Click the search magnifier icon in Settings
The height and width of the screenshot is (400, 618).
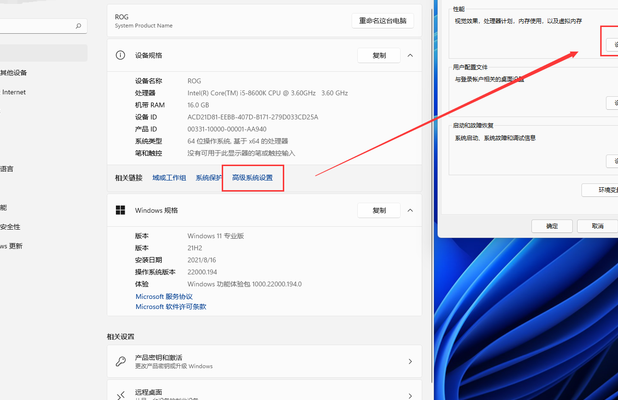coord(78,26)
